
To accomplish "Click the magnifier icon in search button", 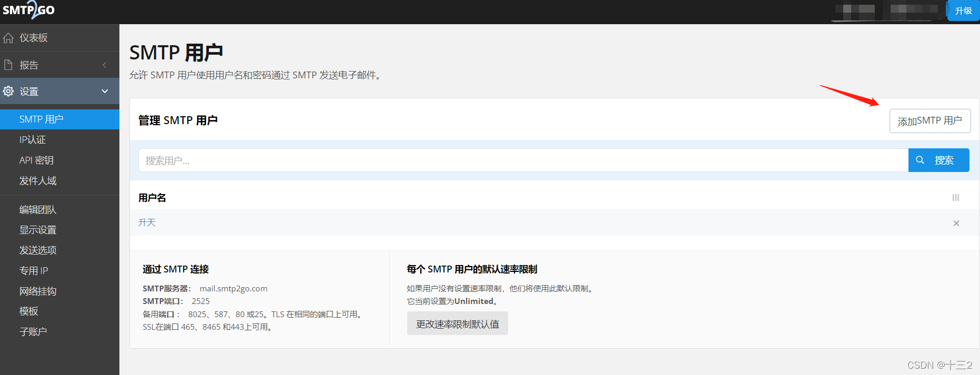I will point(920,160).
